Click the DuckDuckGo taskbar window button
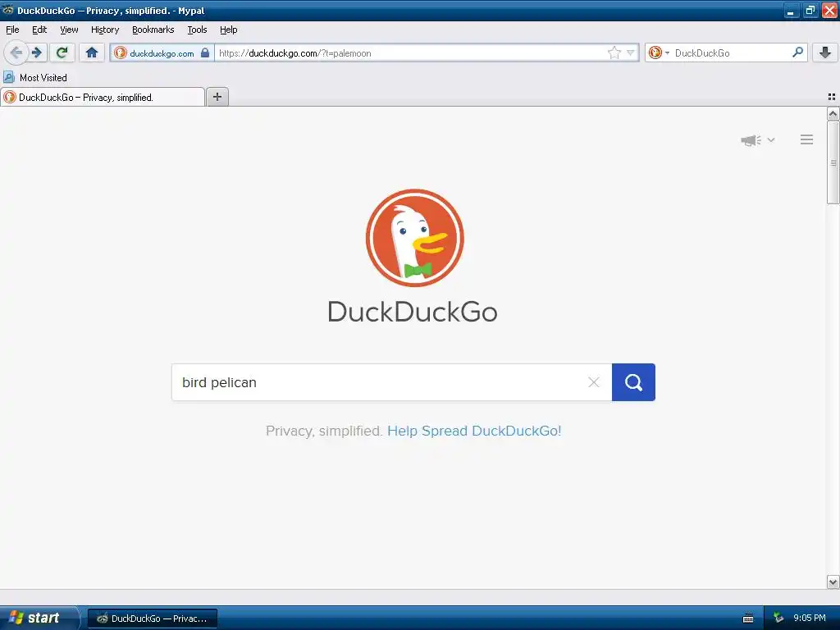This screenshot has height=630, width=840. point(153,619)
